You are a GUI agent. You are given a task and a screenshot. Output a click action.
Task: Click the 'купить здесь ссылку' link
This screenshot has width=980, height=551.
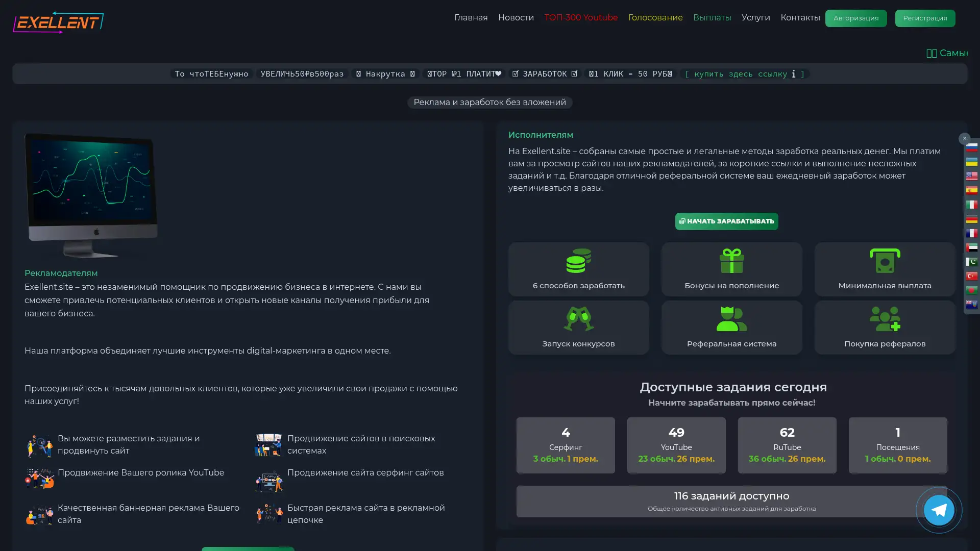pyautogui.click(x=744, y=74)
